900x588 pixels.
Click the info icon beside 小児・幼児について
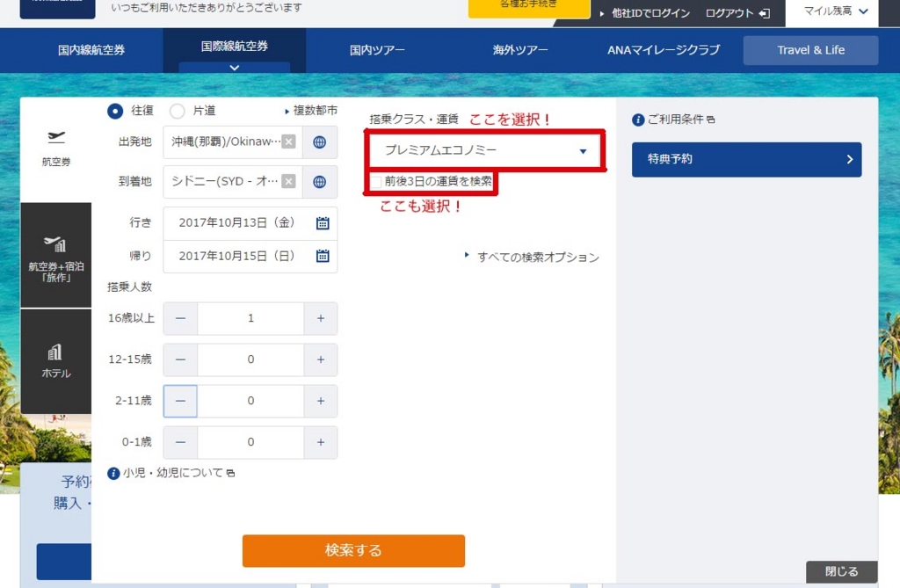tap(113, 473)
